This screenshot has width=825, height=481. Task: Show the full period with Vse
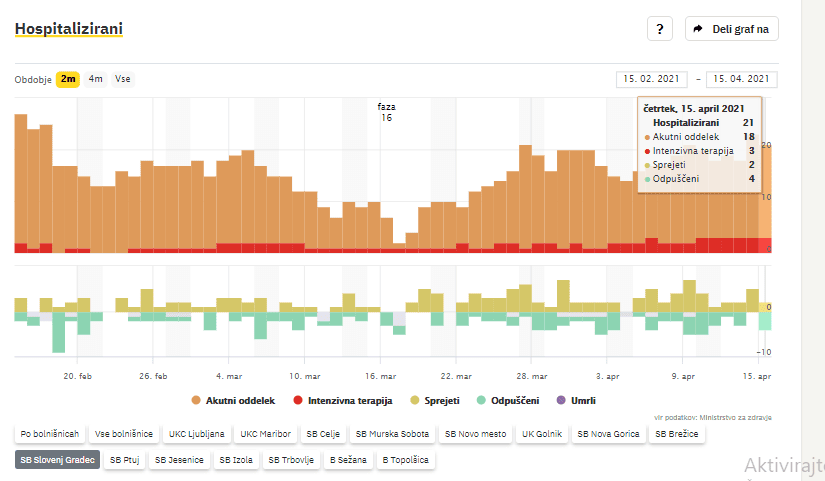pos(122,79)
